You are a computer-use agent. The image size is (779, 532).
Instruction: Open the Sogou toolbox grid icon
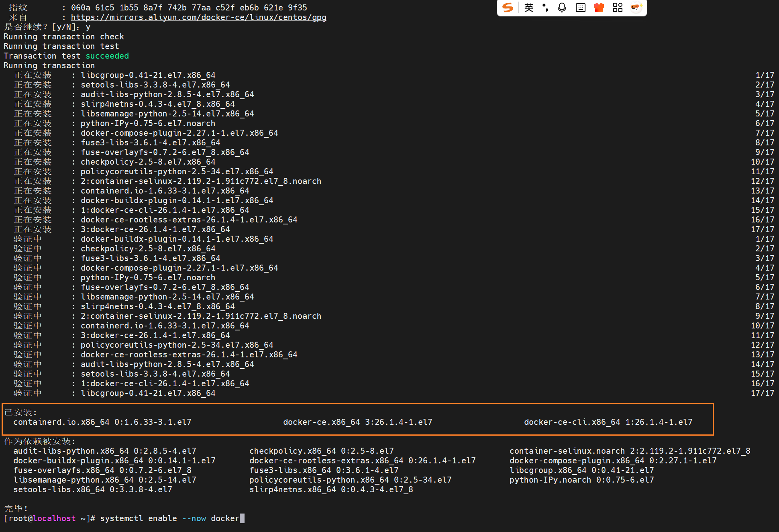618,8
